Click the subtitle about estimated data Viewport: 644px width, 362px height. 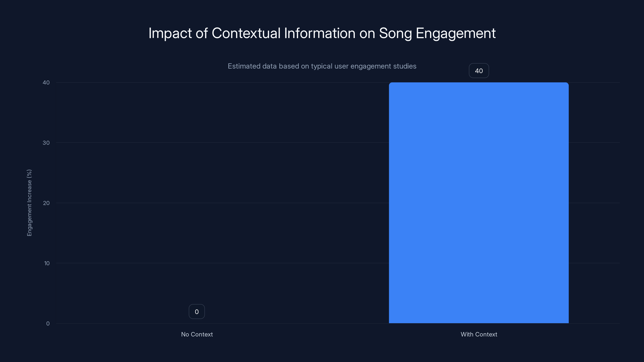coord(322,66)
